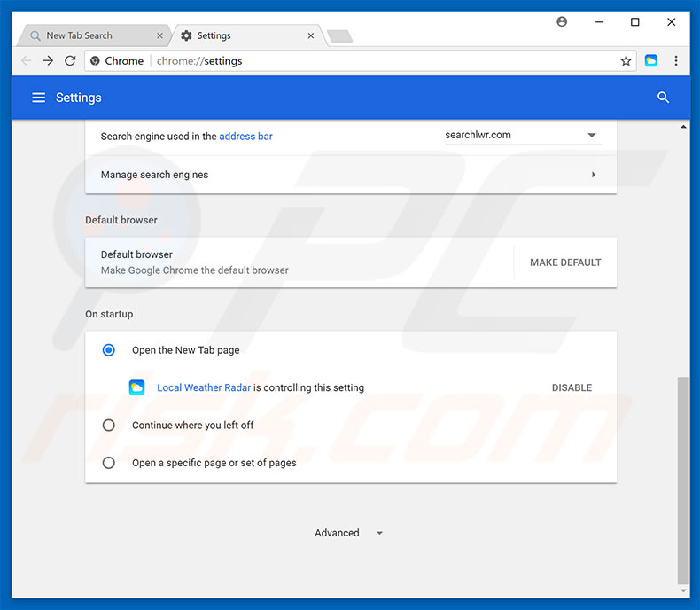Viewport: 700px width, 610px height.
Task: Choose 'Open a specific page or set of pages'
Action: click(109, 463)
